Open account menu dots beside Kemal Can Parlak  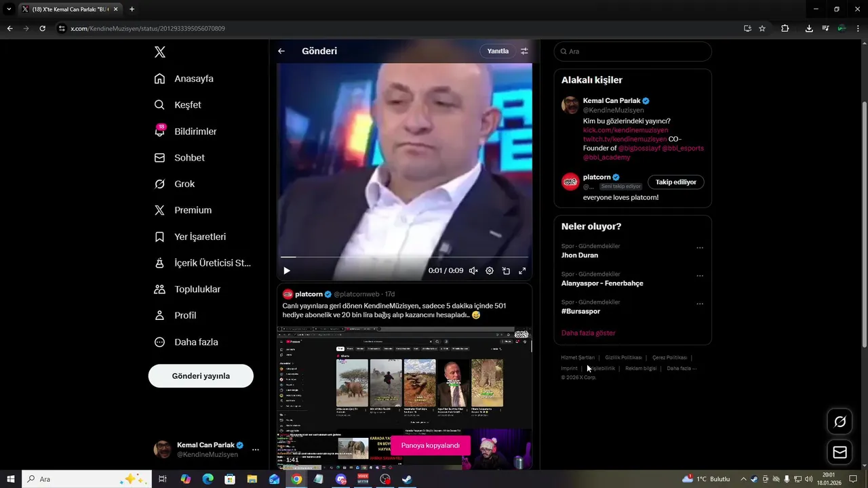point(256,449)
